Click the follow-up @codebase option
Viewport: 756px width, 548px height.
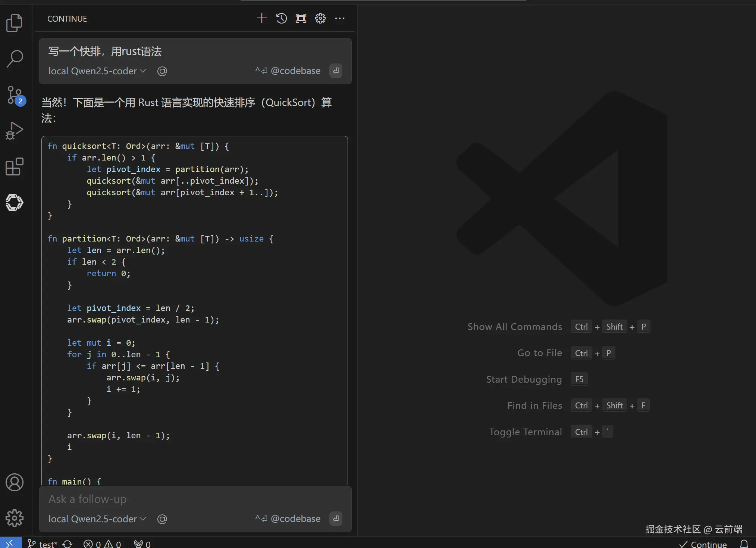tap(288, 519)
